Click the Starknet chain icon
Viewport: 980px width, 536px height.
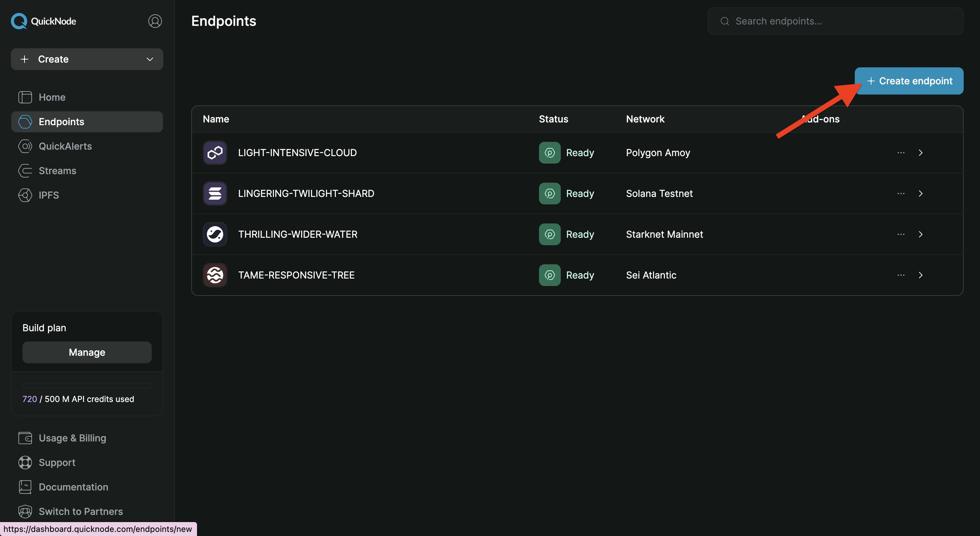(215, 234)
